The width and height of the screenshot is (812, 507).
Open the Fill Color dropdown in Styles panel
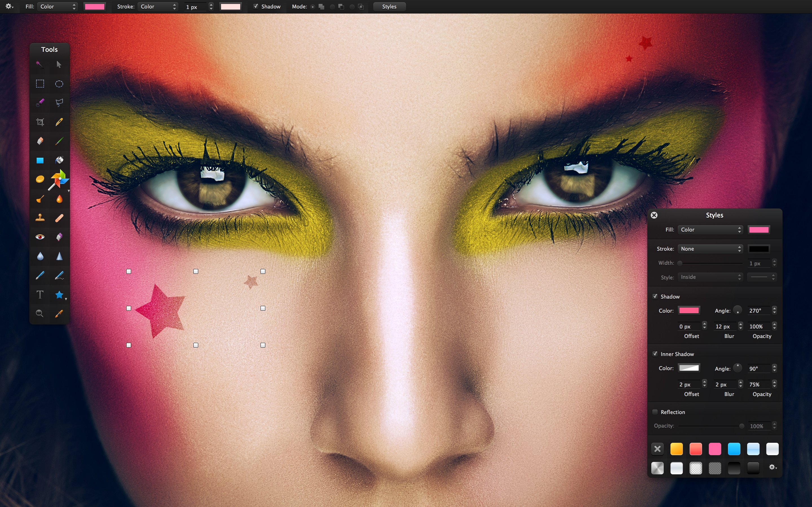pos(710,230)
